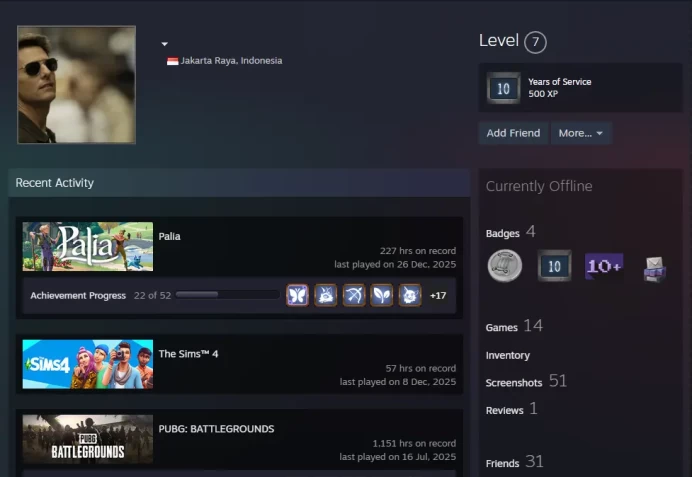The image size is (692, 477).
Task: Expand the profile name dropdown arrow
Action: [x=165, y=44]
